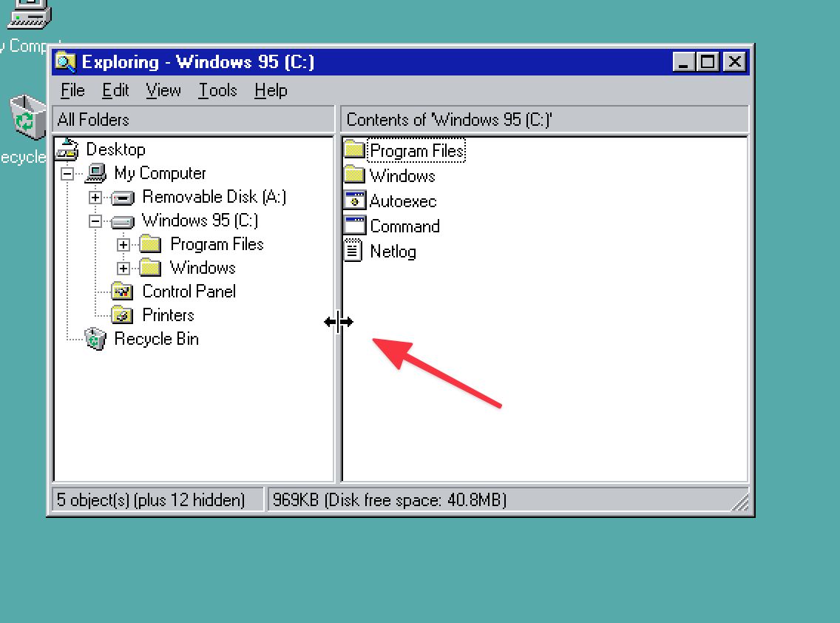This screenshot has width=840, height=623.
Task: Click the Program Files folder icon in contents pane
Action: 355,151
